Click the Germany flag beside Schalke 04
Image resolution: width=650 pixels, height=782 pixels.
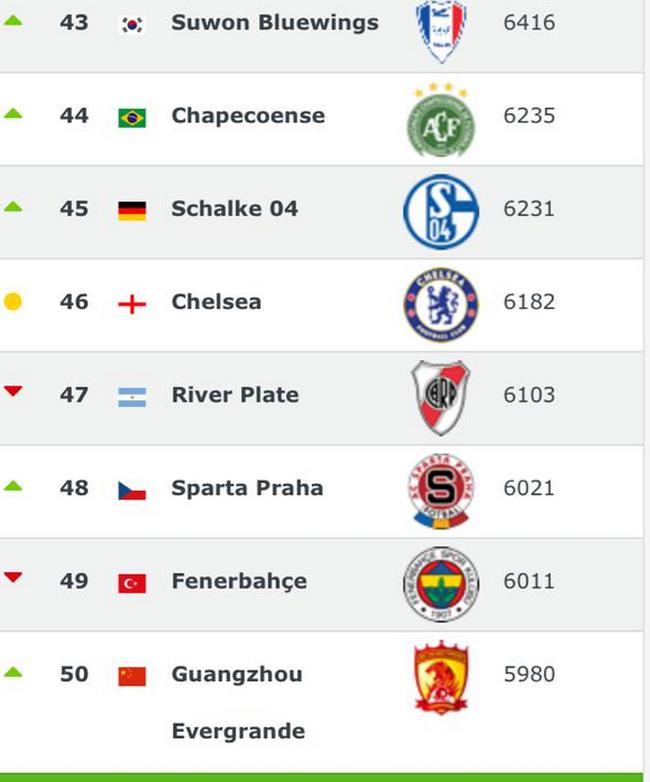pyautogui.click(x=132, y=211)
